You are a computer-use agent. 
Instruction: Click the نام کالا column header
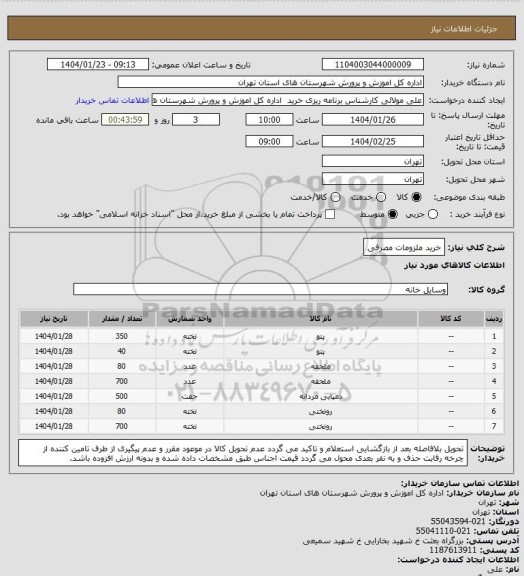[320, 318]
